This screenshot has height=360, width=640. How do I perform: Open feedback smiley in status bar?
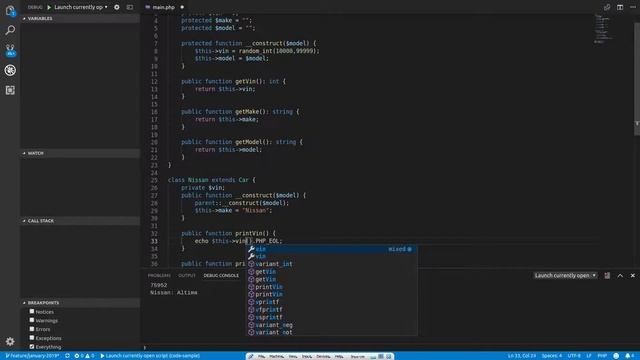click(x=616, y=356)
